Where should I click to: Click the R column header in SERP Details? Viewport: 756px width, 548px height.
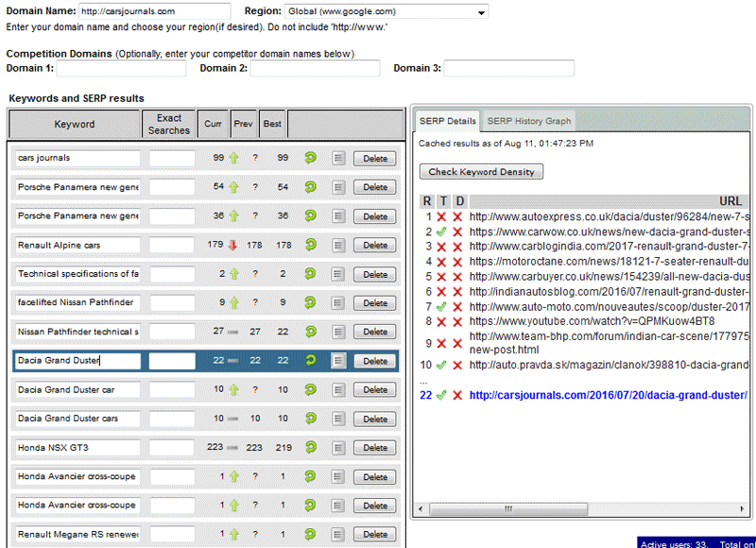pyautogui.click(x=427, y=201)
